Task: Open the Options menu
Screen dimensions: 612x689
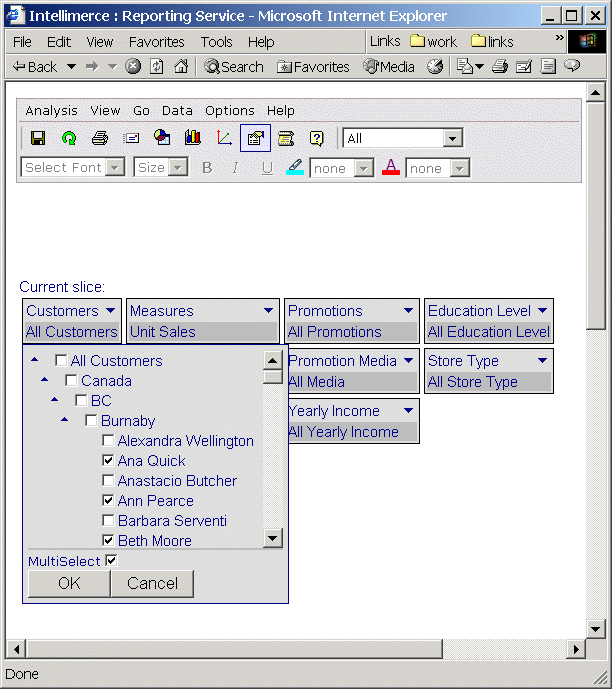Action: tap(230, 111)
